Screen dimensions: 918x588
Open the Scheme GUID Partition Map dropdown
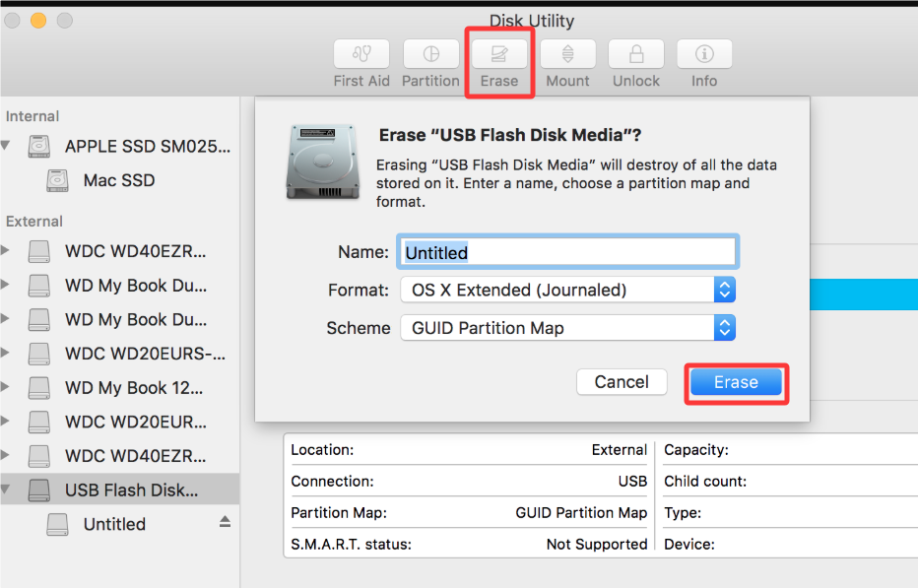pyautogui.click(x=568, y=328)
